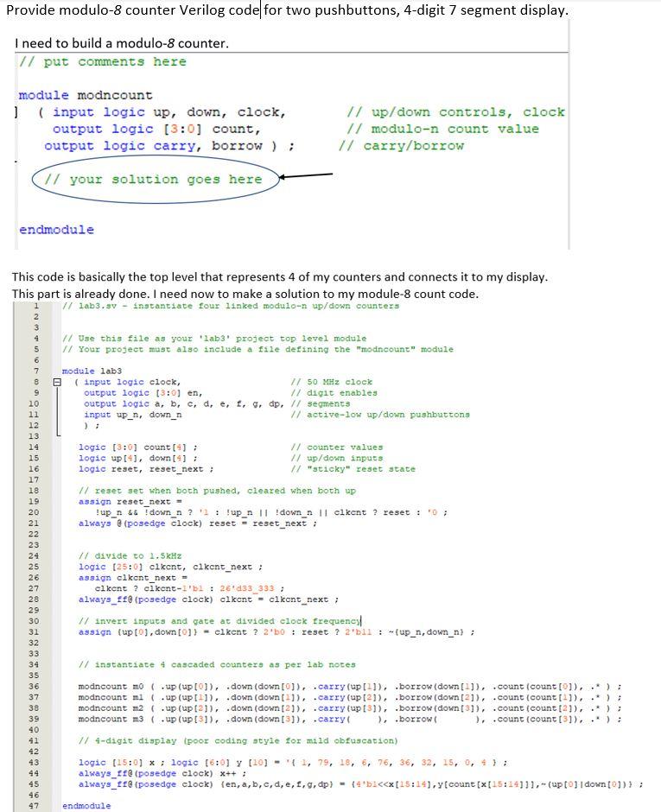Click "logic [25:0] clkcnt, clkcnt_next ;" line
The image size is (661, 812).
click(170, 567)
